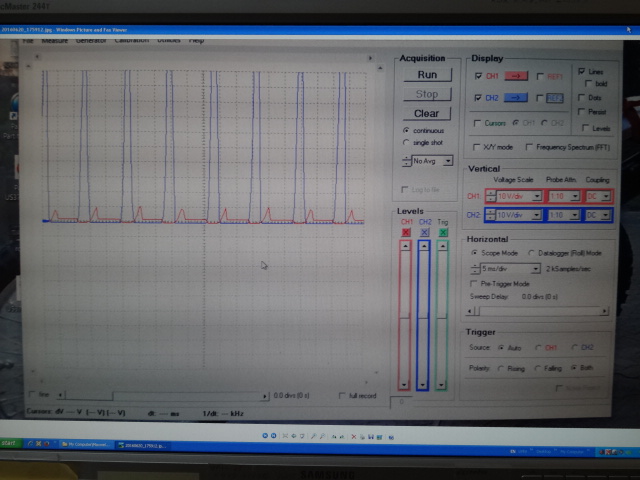Viewport: 640px width, 480px height.
Task: Click the Actual Size icon in viewer toolbar
Action: point(293,436)
